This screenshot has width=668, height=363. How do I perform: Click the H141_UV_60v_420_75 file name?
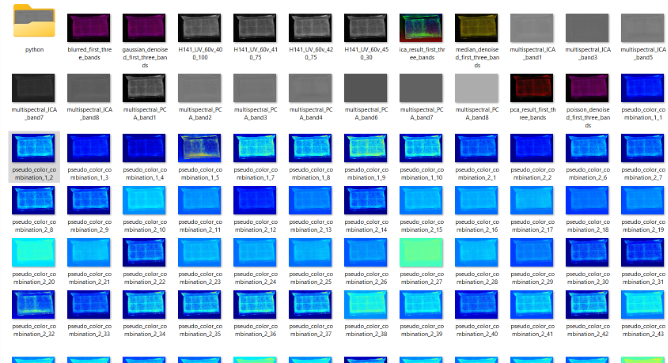click(x=311, y=53)
